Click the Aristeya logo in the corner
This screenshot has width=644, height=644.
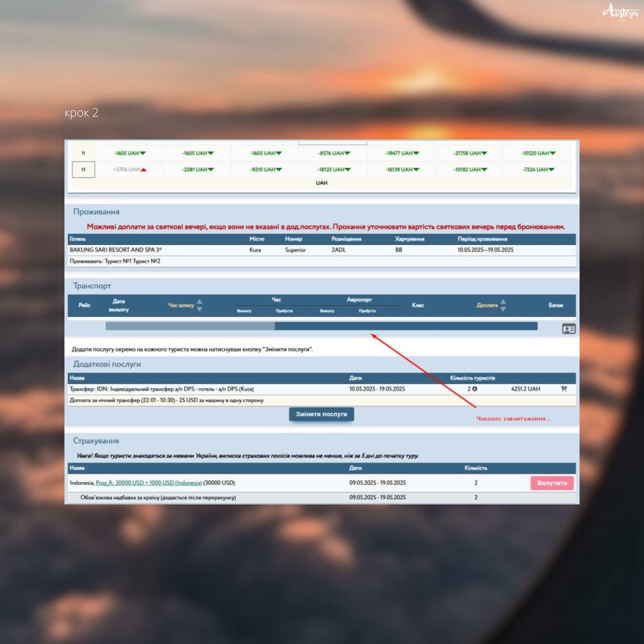(x=620, y=12)
